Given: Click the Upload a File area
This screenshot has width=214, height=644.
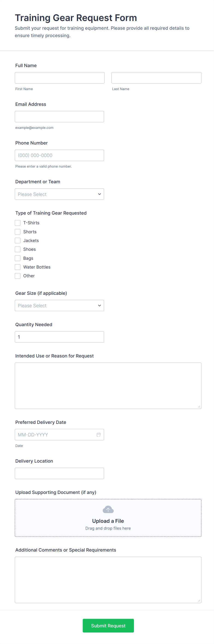Looking at the screenshot, I should [108, 518].
